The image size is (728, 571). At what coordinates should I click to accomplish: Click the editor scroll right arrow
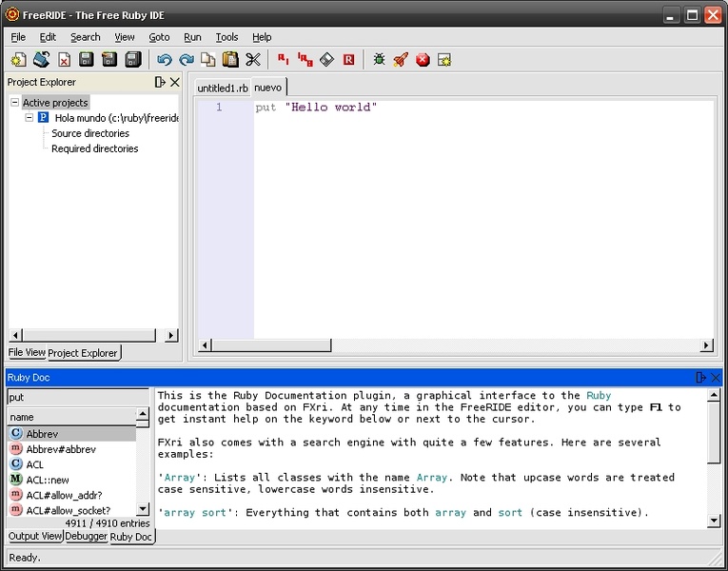tap(706, 345)
